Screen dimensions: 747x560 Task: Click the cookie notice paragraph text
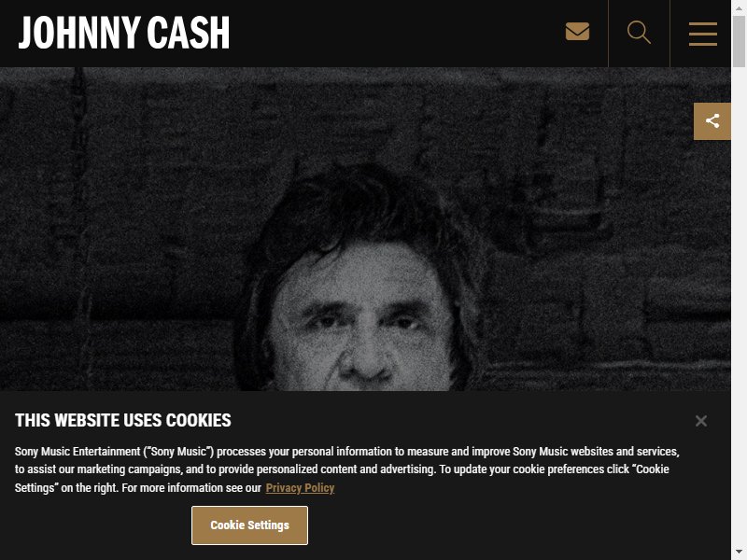tap(346, 469)
